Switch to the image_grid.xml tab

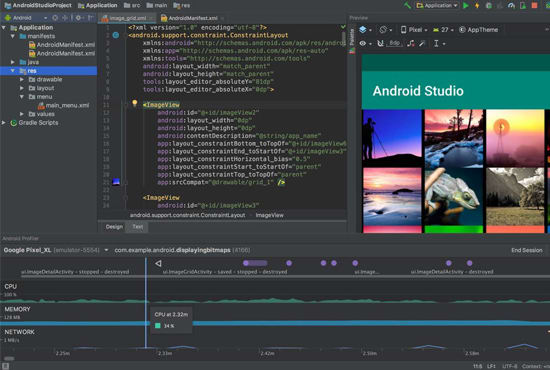click(x=128, y=18)
